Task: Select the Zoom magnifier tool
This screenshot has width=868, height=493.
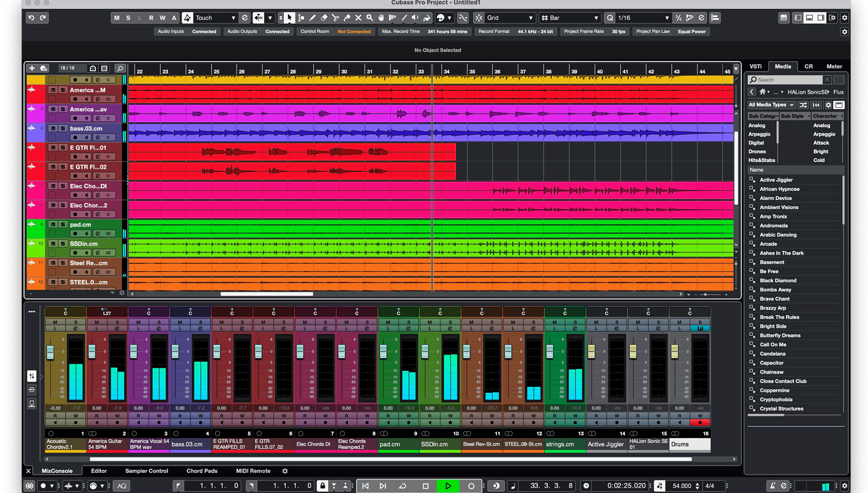Action: tap(369, 18)
